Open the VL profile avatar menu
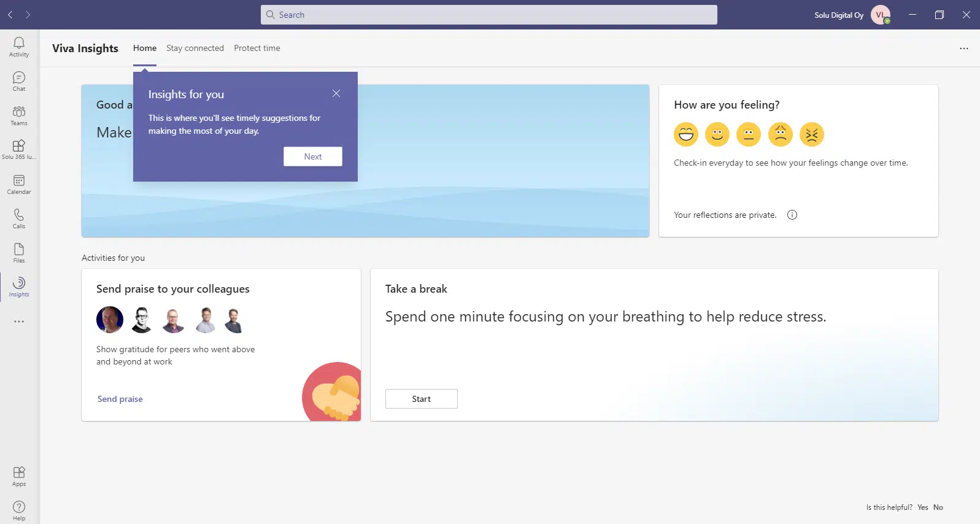Viewport: 980px width, 524px height. tap(880, 15)
